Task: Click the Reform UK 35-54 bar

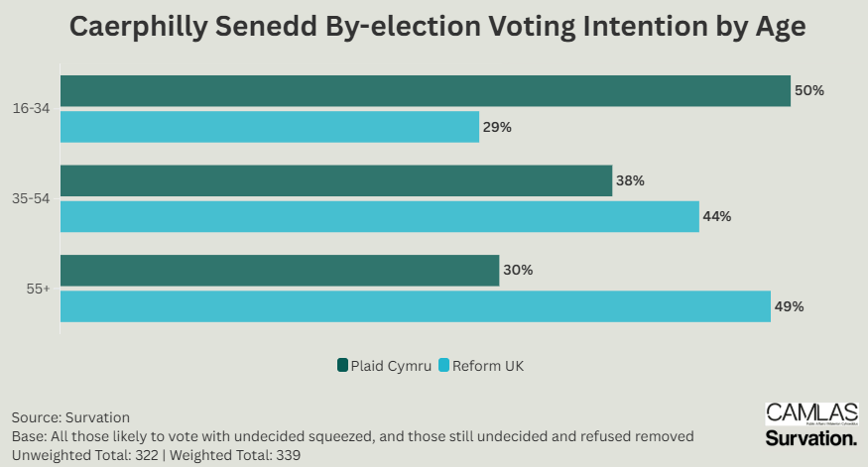Action: 380,216
